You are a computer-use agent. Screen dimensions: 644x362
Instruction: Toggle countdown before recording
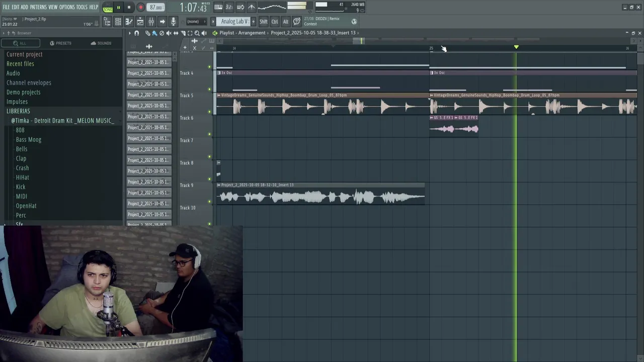pyautogui.click(x=229, y=7)
